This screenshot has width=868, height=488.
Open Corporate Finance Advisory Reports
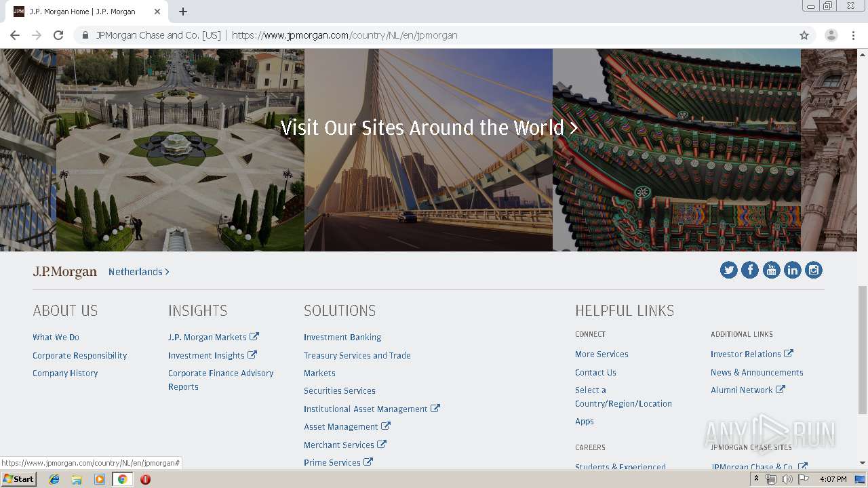[220, 380]
